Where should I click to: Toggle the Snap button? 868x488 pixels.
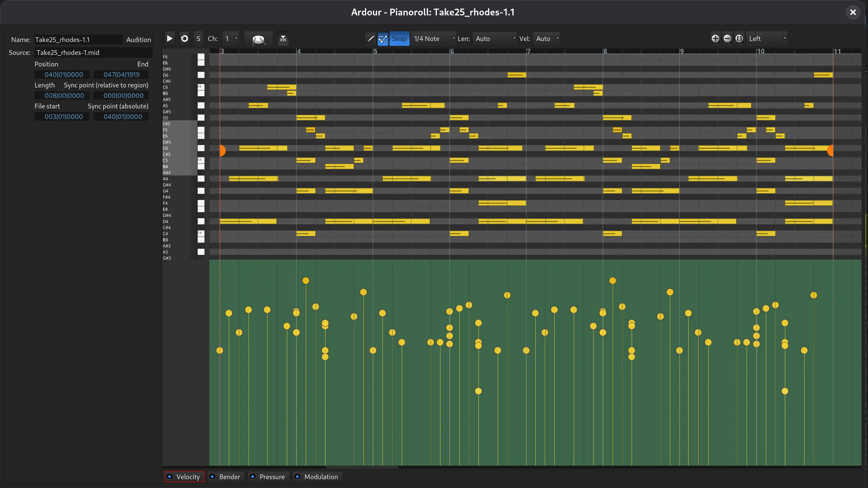coord(399,39)
